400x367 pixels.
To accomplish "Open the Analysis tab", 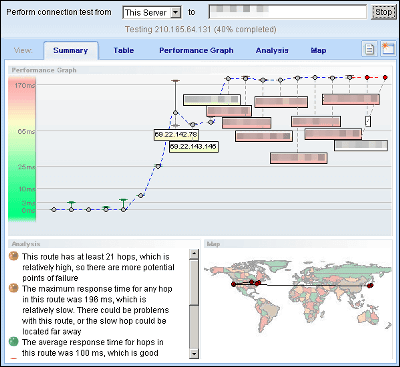I will point(272,51).
